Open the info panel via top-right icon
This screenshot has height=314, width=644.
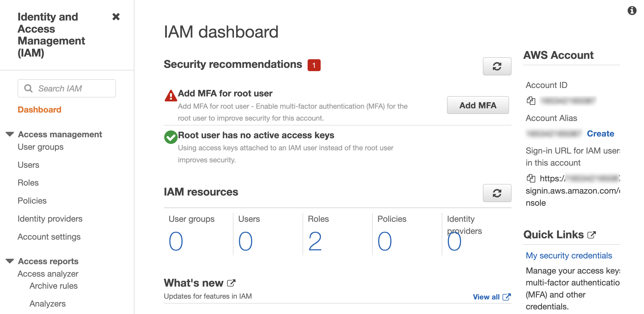pyautogui.click(x=632, y=11)
